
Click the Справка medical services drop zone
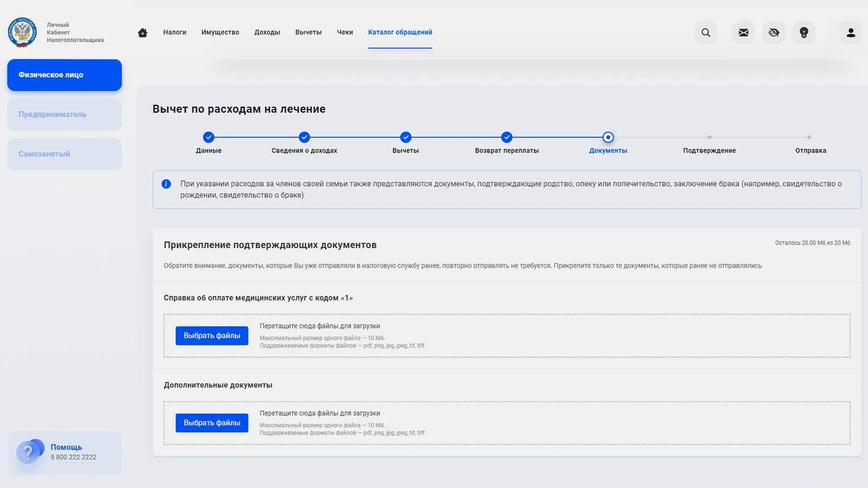507,336
